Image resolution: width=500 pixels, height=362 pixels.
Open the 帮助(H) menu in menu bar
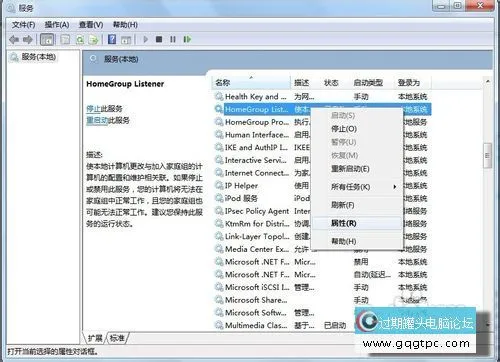[125, 25]
